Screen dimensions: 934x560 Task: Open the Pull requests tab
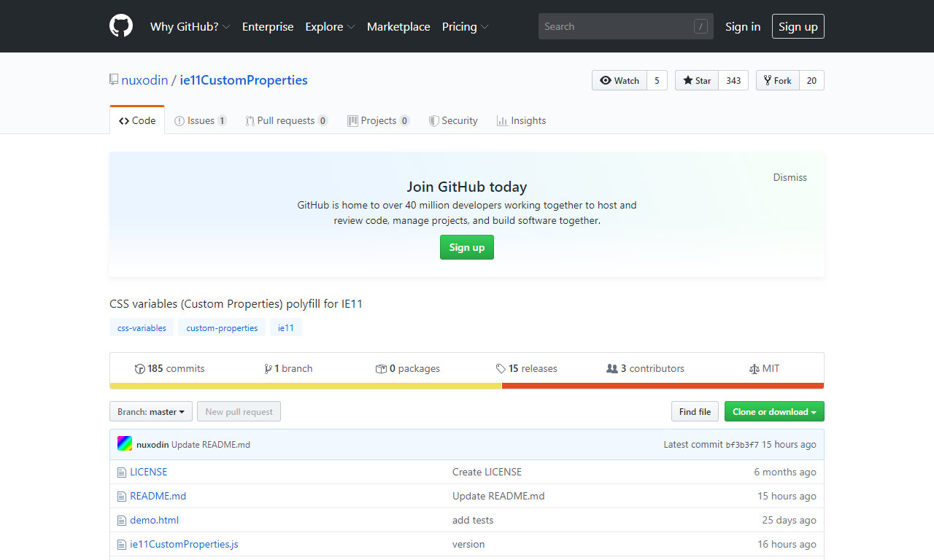(x=285, y=121)
